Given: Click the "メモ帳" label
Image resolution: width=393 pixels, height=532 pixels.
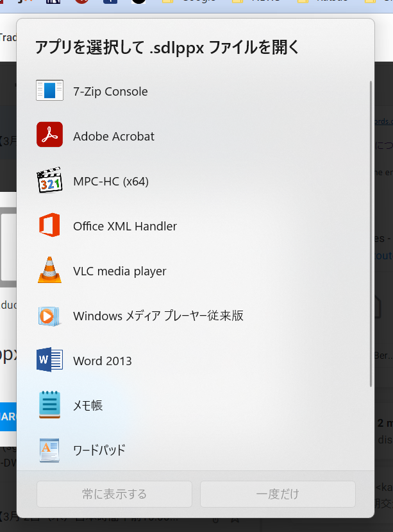Looking at the screenshot, I should pos(88,406).
